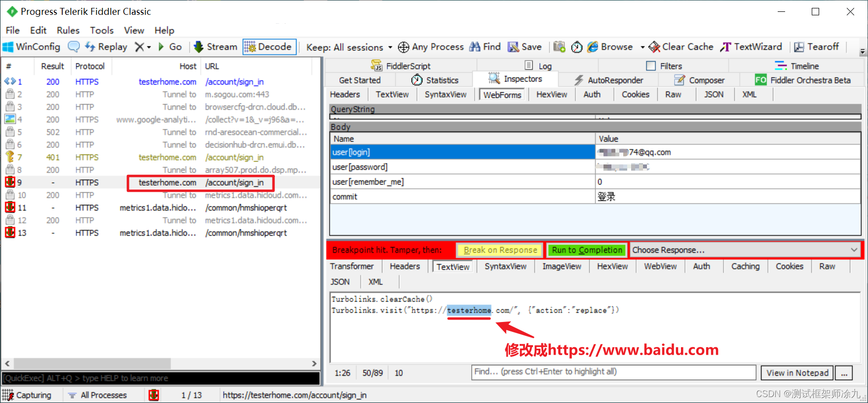Switch to the Timeline tab
Screen dimensions: 868x403
(x=796, y=66)
